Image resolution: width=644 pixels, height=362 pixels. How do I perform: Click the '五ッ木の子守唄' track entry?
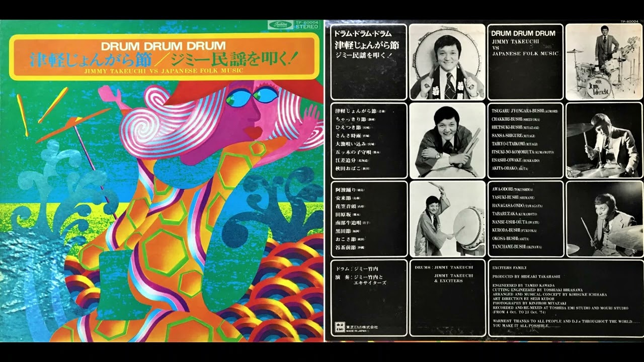pyautogui.click(x=353, y=152)
